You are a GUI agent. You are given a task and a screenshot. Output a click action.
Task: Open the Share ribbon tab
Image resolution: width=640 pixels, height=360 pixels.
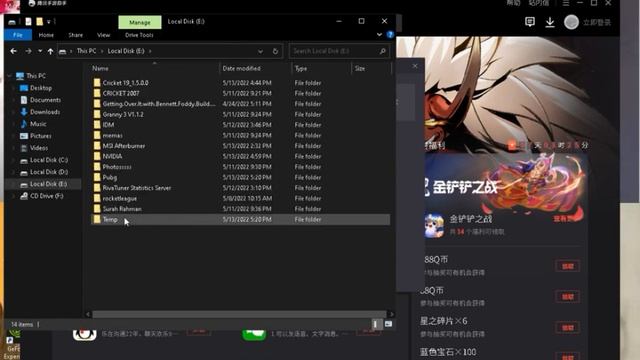(76, 35)
